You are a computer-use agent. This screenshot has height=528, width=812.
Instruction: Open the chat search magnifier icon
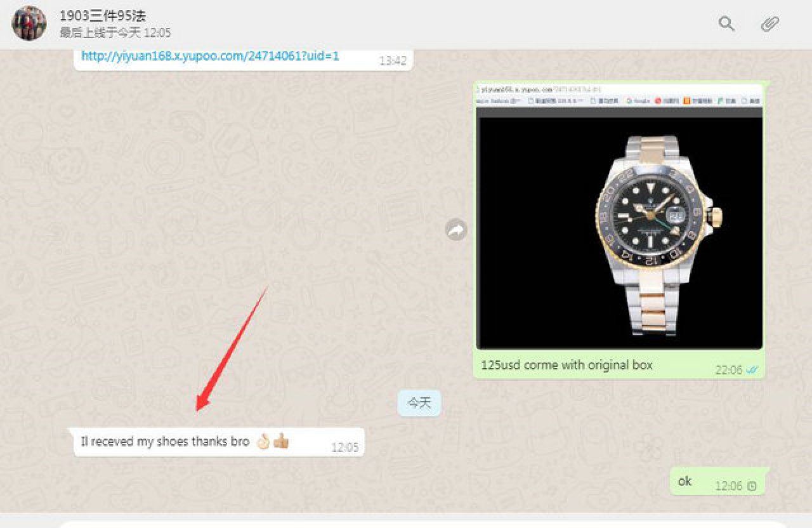[726, 24]
